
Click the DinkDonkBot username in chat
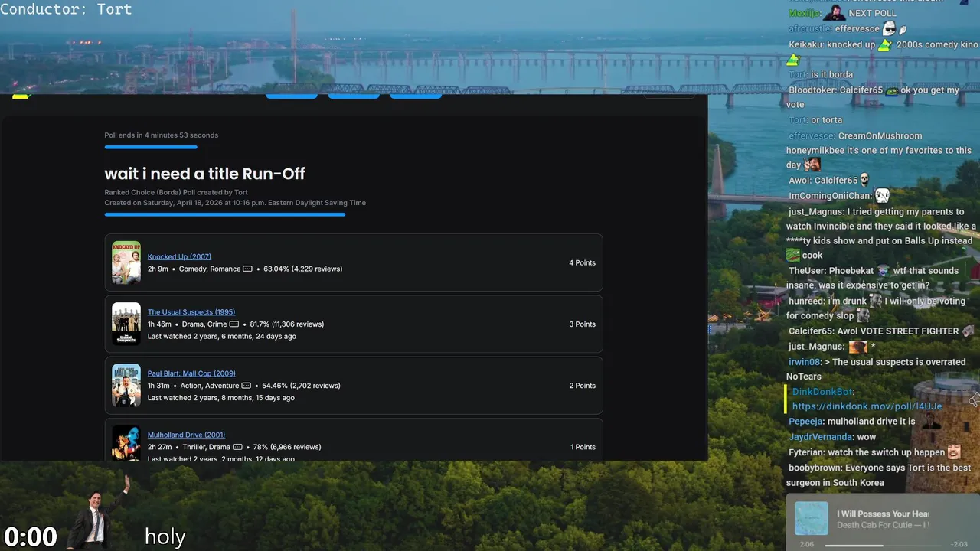(x=822, y=392)
